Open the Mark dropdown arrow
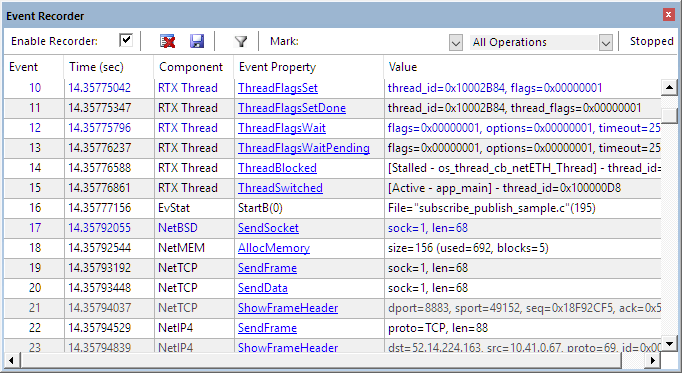 coord(455,43)
